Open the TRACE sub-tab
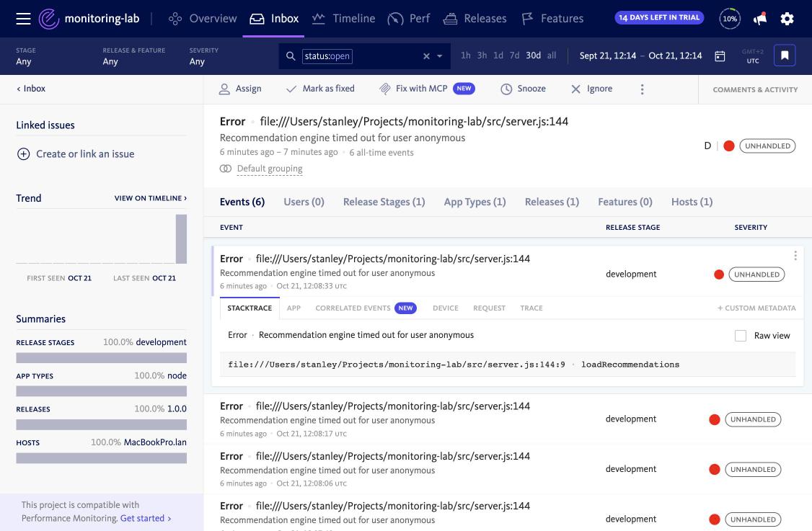This screenshot has width=812, height=531. (531, 308)
